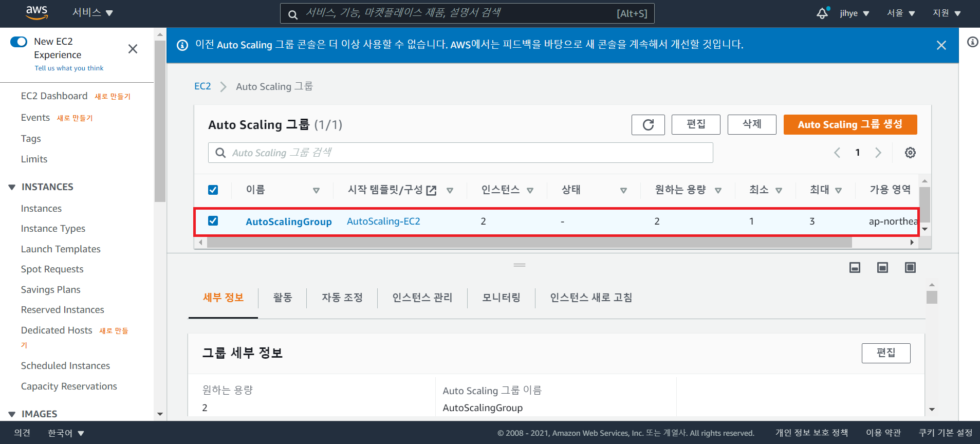Screen dimensions: 980x444
Task: Switch to the 자동 조정 tab
Action: [342, 298]
